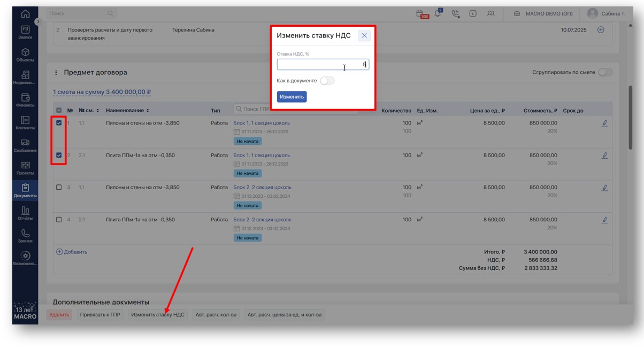The height and width of the screenshot is (356, 644).
Task: Open the calendar icon with 300 badge
Action: (x=423, y=14)
